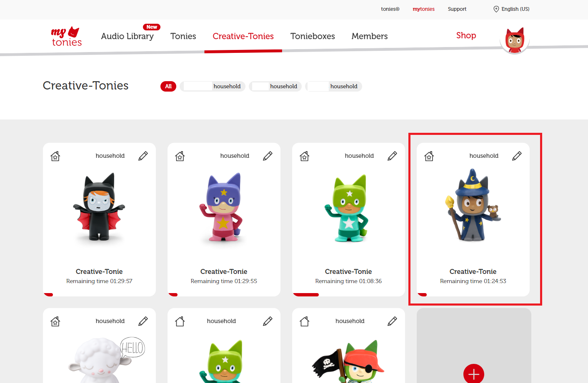Open the pencil edit icon on the sheep Tonie card
Screen dimensions: 588x383
coord(143,321)
